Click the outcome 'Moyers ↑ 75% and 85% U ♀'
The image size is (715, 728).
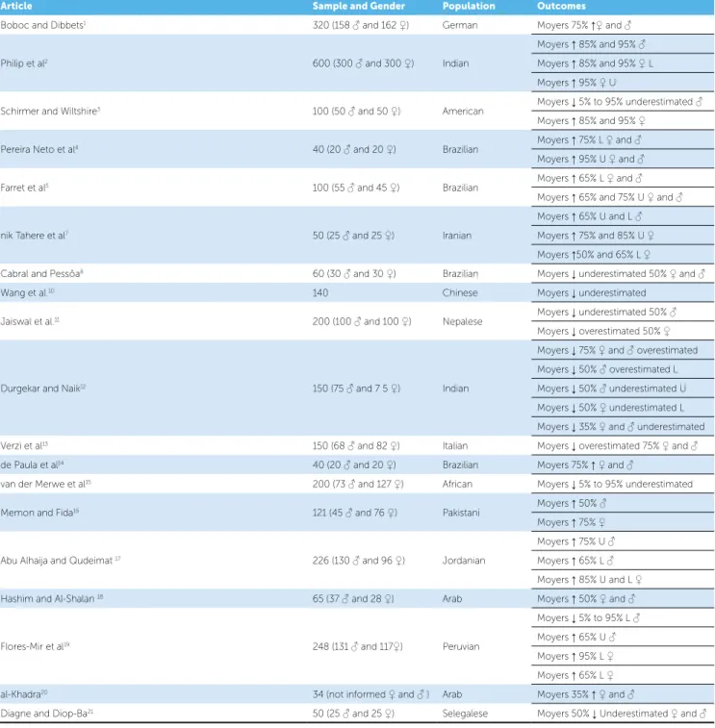pyautogui.click(x=596, y=236)
